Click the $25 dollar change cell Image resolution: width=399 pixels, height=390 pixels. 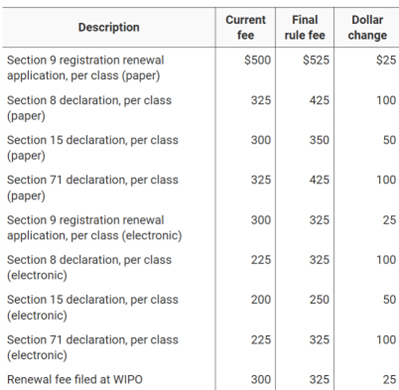tap(386, 60)
